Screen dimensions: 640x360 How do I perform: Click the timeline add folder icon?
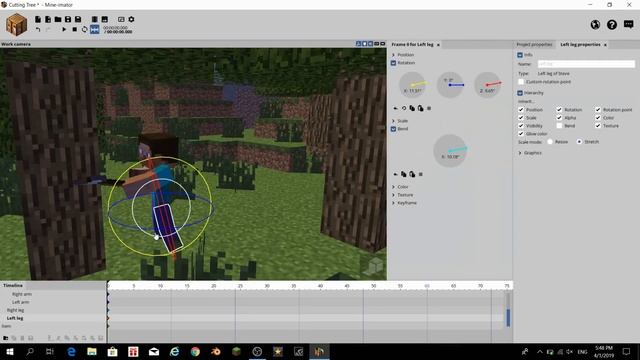coord(5,338)
